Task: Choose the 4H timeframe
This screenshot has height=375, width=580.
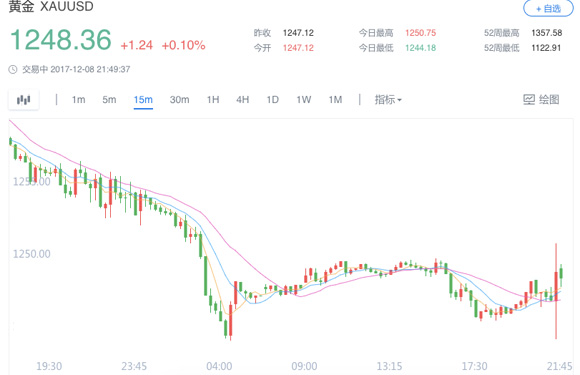Action: pos(243,100)
